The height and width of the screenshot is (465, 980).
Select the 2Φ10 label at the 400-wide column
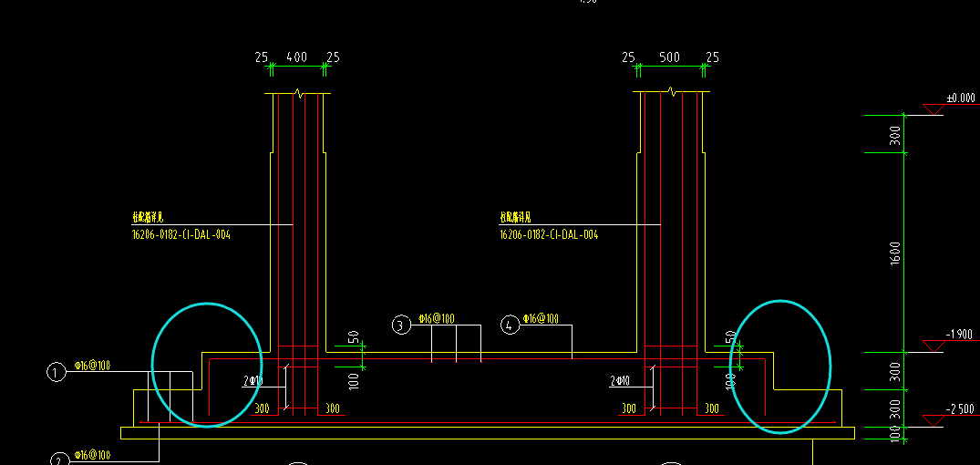pos(253,380)
